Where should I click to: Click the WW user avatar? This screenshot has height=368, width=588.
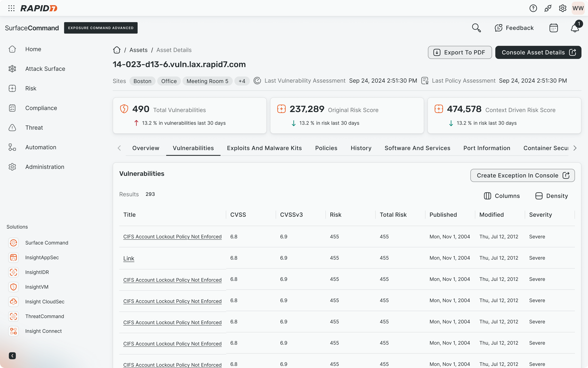click(578, 8)
